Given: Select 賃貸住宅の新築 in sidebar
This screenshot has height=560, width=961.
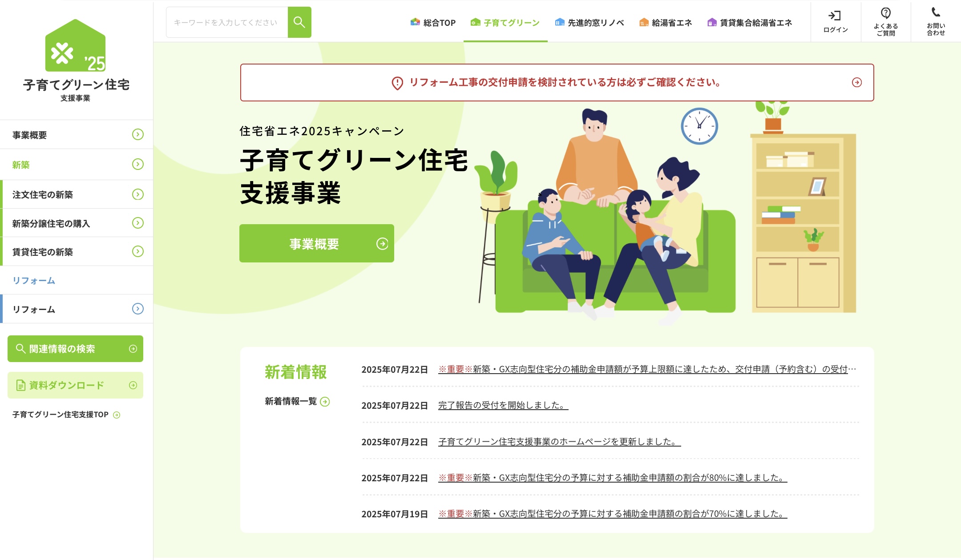Looking at the screenshot, I should (x=77, y=251).
